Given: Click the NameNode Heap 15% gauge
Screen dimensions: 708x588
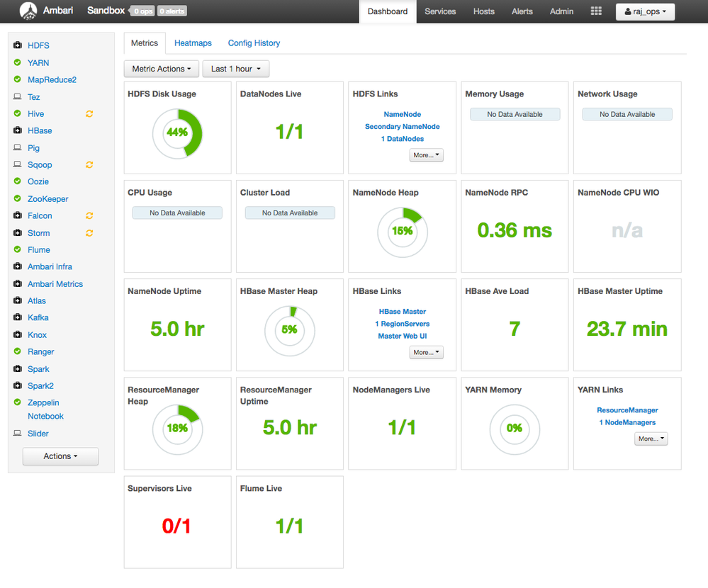Looking at the screenshot, I should (403, 232).
